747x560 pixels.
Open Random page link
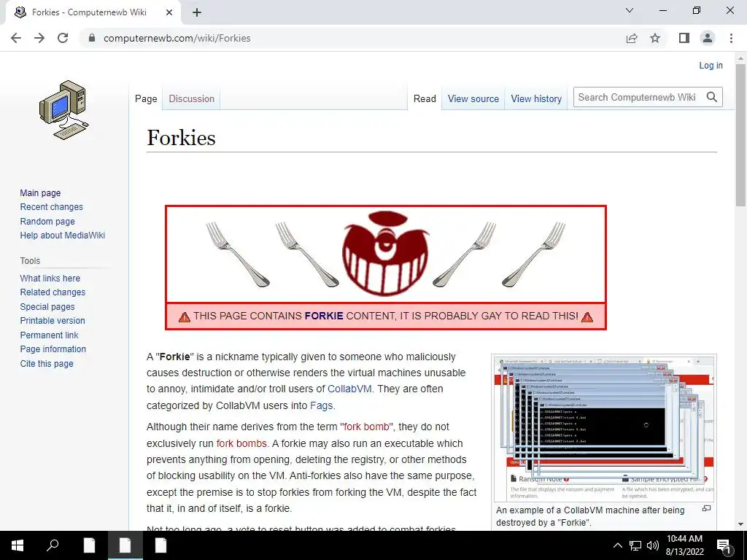tap(47, 221)
